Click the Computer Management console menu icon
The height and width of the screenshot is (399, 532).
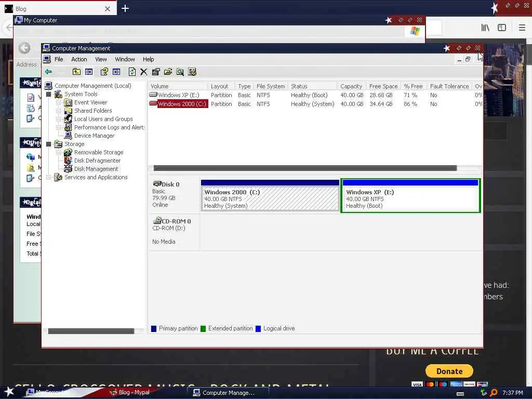coord(47,59)
